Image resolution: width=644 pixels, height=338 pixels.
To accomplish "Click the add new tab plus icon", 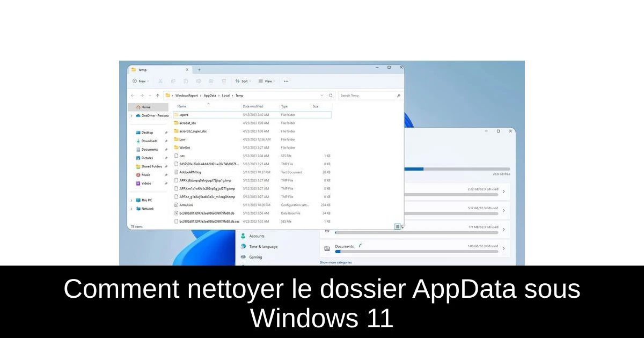I will click(x=199, y=70).
